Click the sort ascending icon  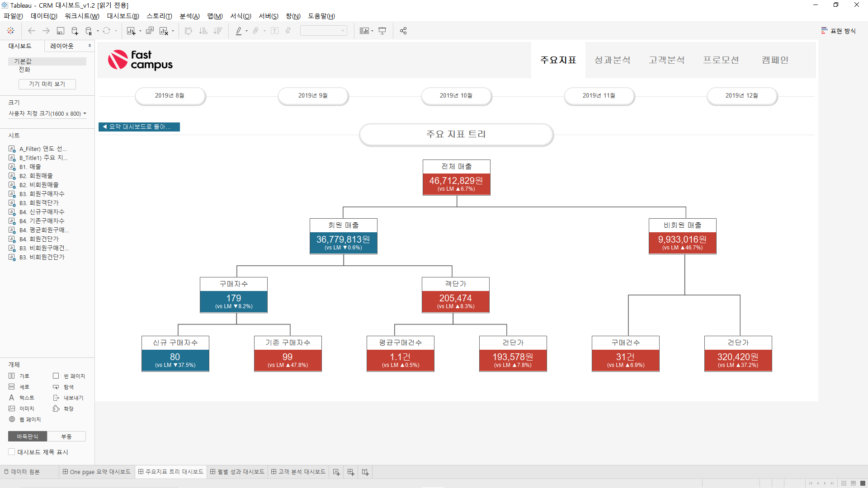203,31
